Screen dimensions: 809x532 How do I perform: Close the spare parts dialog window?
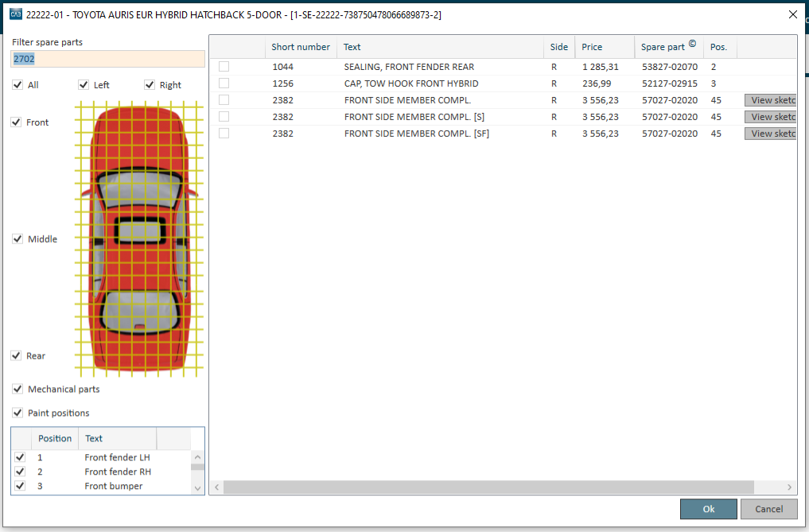[x=793, y=14]
